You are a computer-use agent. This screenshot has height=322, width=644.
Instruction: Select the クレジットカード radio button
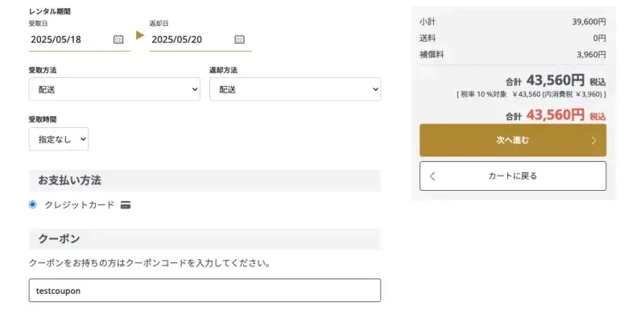(33, 204)
